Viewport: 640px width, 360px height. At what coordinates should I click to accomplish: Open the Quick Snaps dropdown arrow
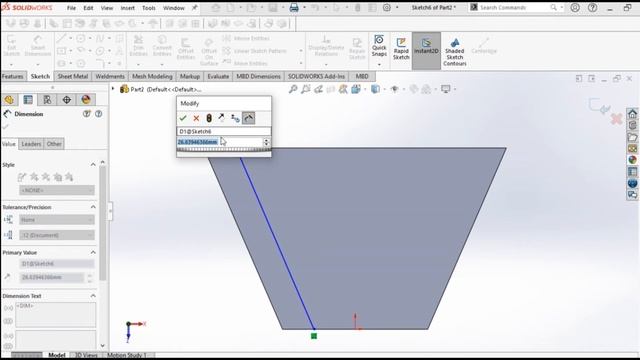pyautogui.click(x=379, y=64)
